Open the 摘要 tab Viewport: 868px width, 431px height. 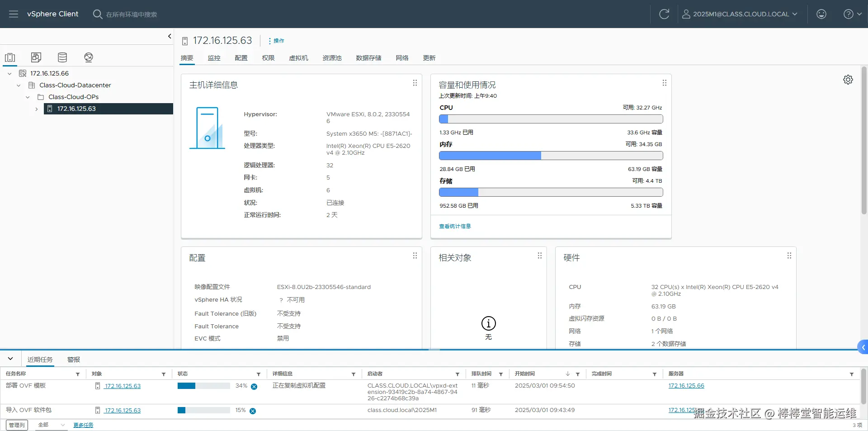pyautogui.click(x=187, y=58)
